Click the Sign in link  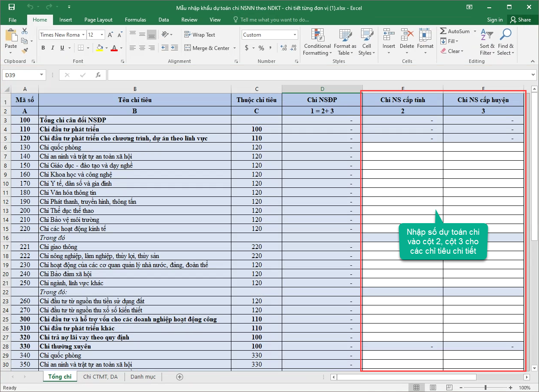[495, 20]
